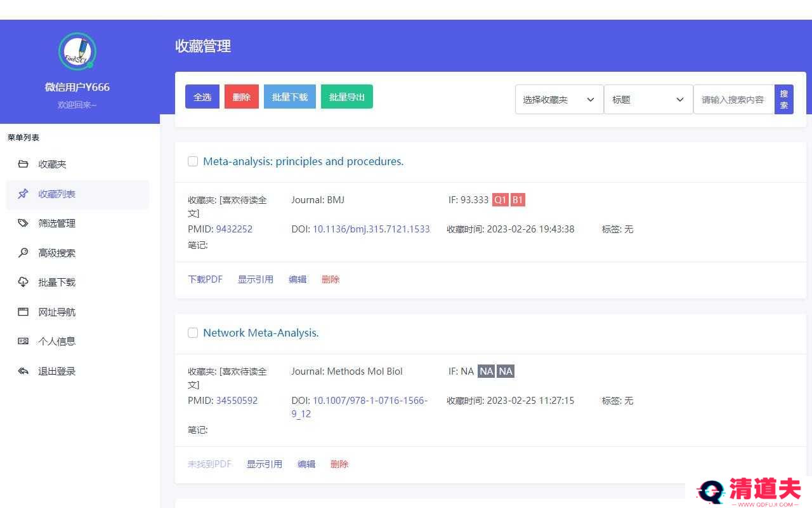Click 下载PDF for the BMJ article
Screen dimensions: 812x508
(x=205, y=279)
